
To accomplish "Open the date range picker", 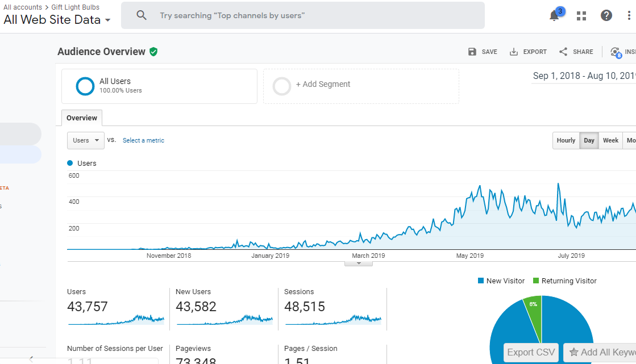I will 583,76.
